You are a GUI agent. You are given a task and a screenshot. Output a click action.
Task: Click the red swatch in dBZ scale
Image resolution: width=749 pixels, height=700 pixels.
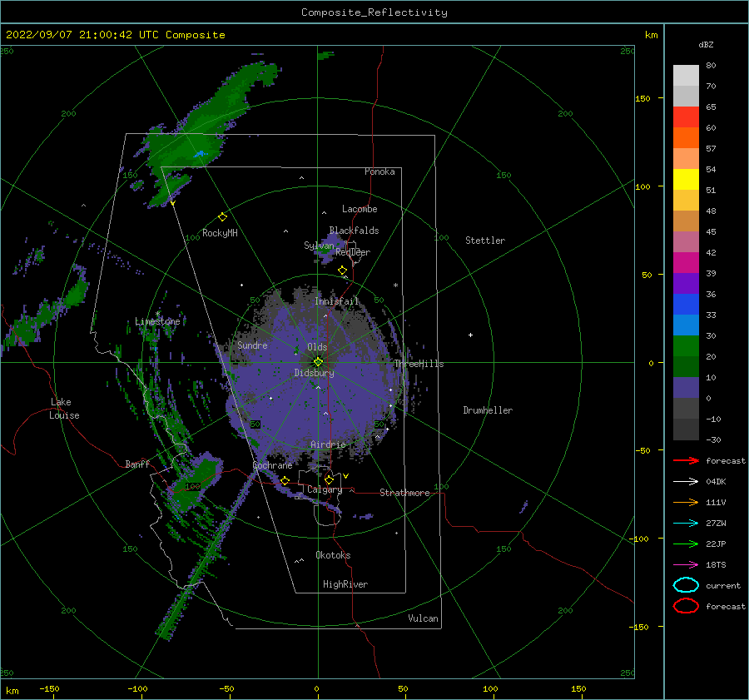point(686,117)
